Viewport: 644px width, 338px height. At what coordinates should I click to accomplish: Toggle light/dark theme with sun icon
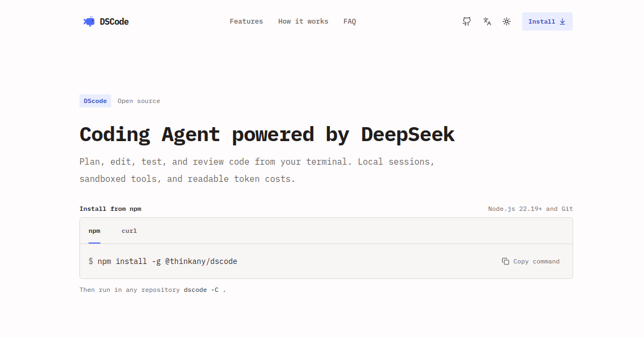click(x=507, y=21)
